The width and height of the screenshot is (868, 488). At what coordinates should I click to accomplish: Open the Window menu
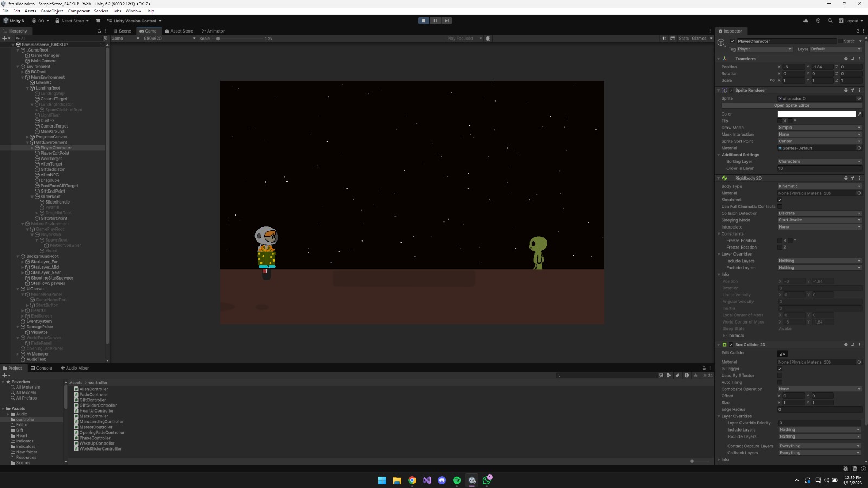(x=133, y=11)
